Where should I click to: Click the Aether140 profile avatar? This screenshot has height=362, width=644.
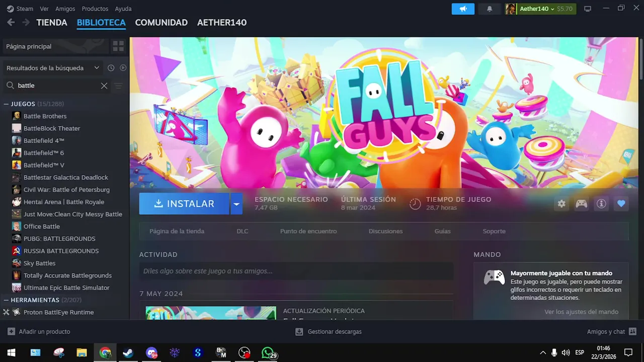click(511, 9)
